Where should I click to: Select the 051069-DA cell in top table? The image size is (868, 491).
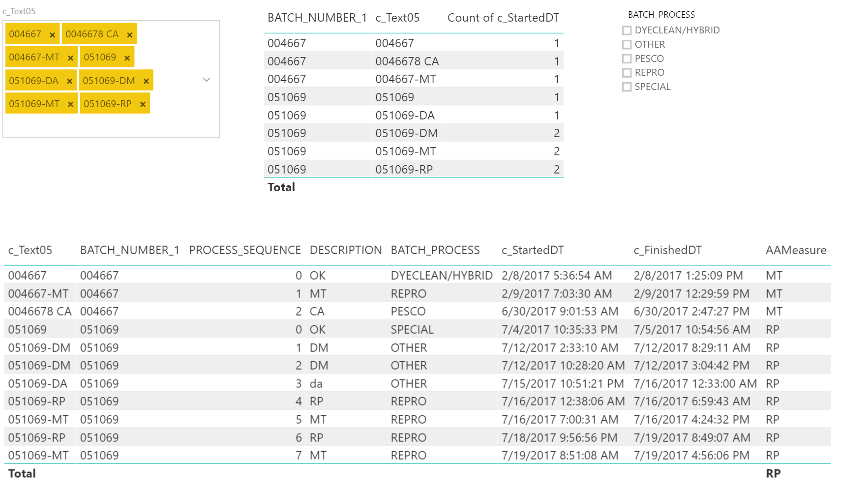pos(405,116)
